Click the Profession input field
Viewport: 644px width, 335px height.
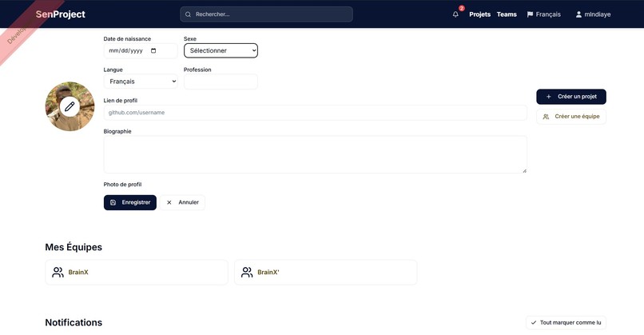[x=221, y=82]
